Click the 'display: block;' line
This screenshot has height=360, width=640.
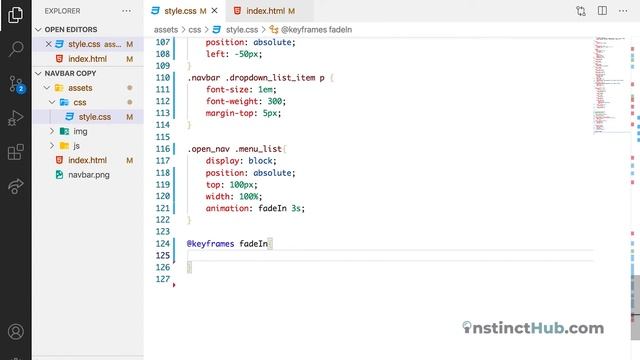(241, 161)
